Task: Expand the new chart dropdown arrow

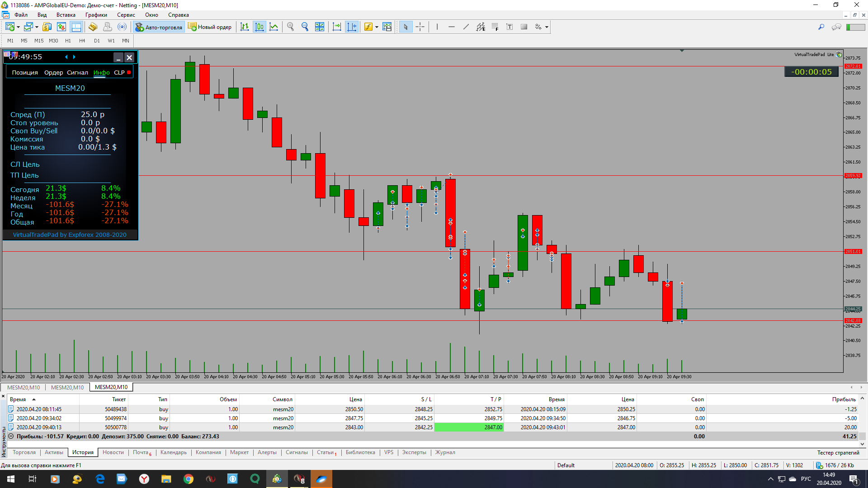Action: pyautogui.click(x=18, y=27)
